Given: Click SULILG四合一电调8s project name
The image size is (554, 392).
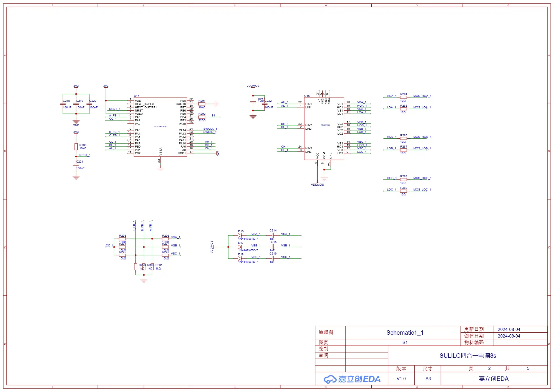Looking at the screenshot, I should pos(468,356).
